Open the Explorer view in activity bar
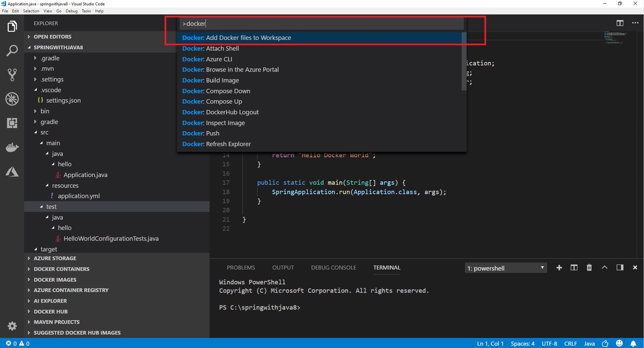The width and height of the screenshot is (644, 348). [x=12, y=26]
